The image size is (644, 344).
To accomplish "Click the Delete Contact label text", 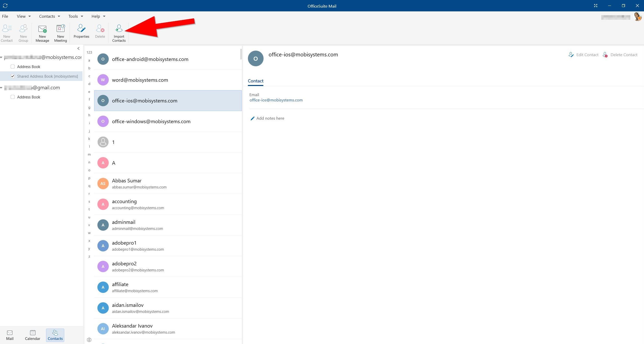I will point(624,55).
